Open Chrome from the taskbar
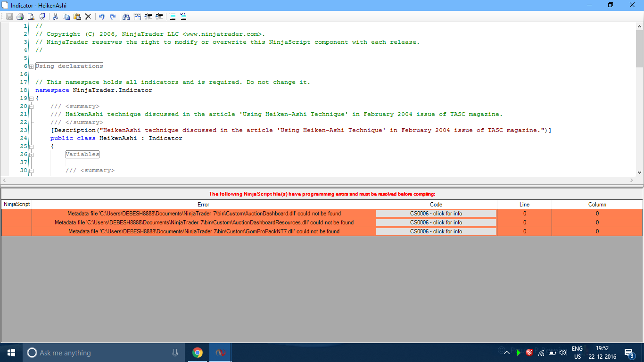Viewport: 644px width, 362px height. coord(198,353)
